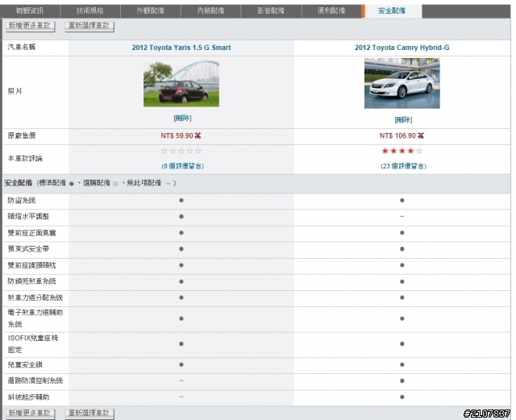Click Camry standard dot for 防盜系統

[x=402, y=201]
